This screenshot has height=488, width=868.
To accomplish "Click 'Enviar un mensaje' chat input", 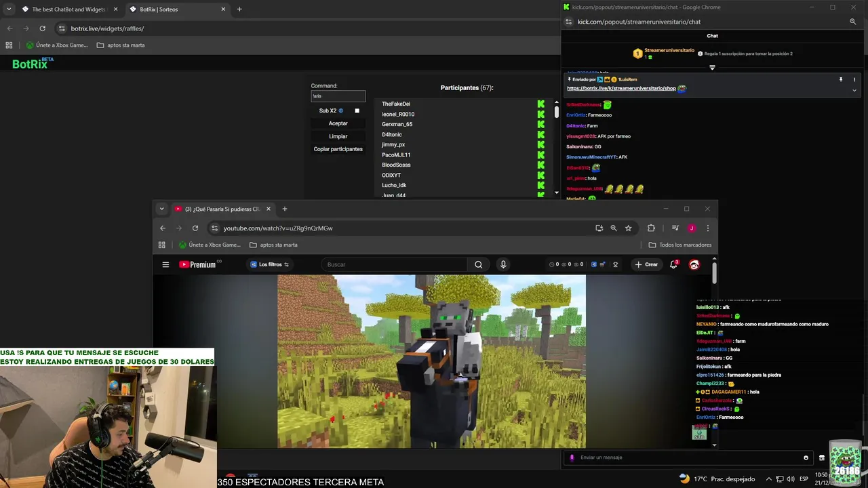I will point(688,457).
